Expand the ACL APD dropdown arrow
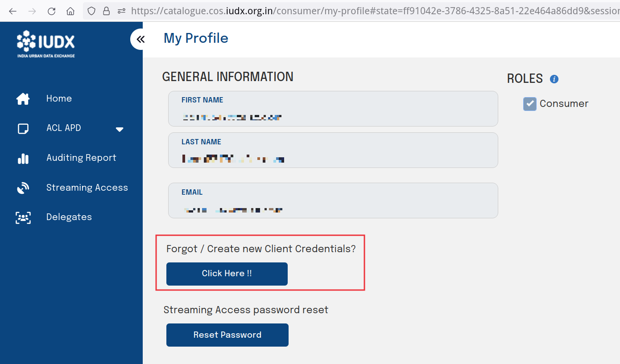620x364 pixels. (x=120, y=129)
